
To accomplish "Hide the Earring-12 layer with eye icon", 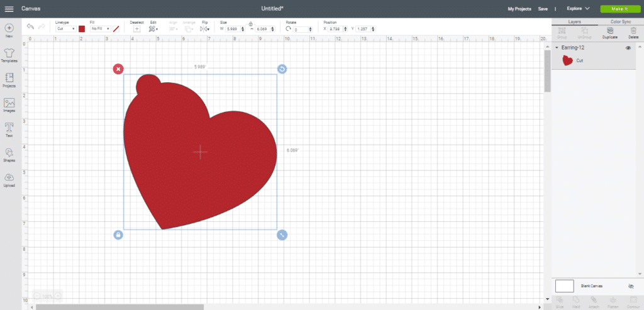I will pos(628,48).
